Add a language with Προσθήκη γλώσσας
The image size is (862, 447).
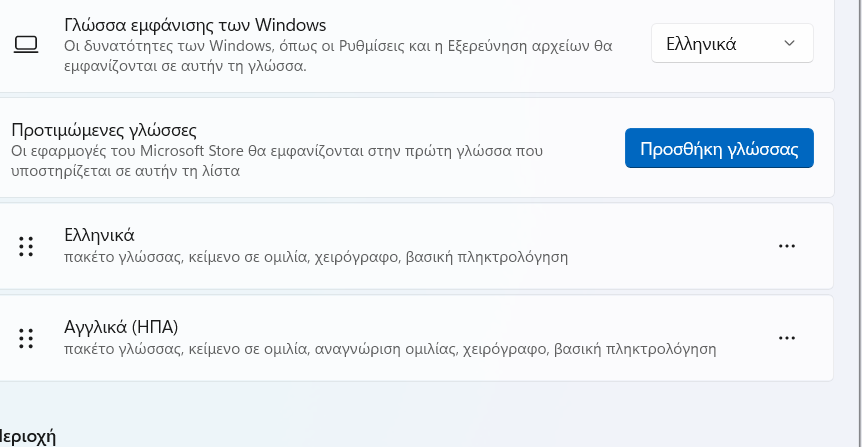[x=719, y=148]
